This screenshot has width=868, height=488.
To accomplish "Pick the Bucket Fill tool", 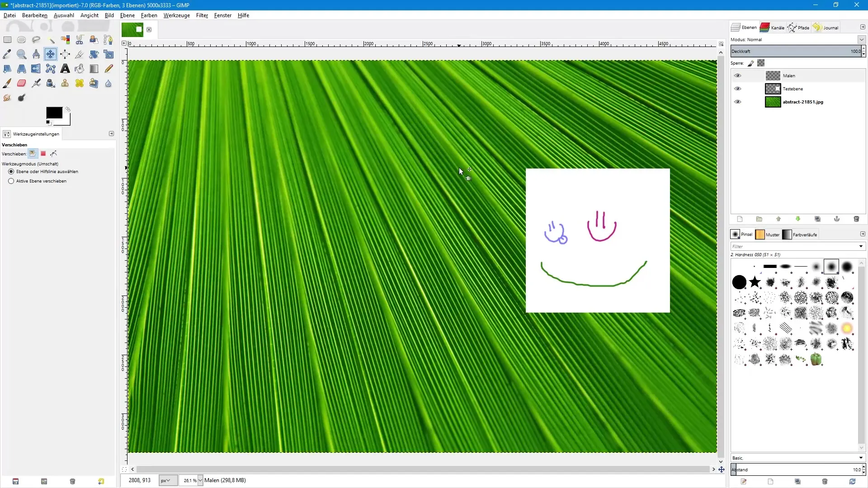I will point(80,69).
